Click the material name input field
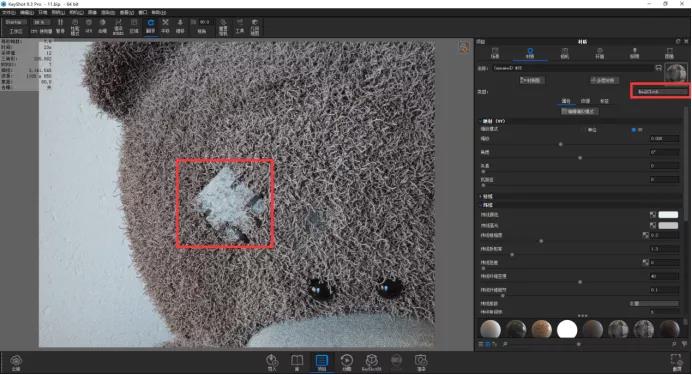The height and width of the screenshot is (375, 692). click(x=572, y=68)
